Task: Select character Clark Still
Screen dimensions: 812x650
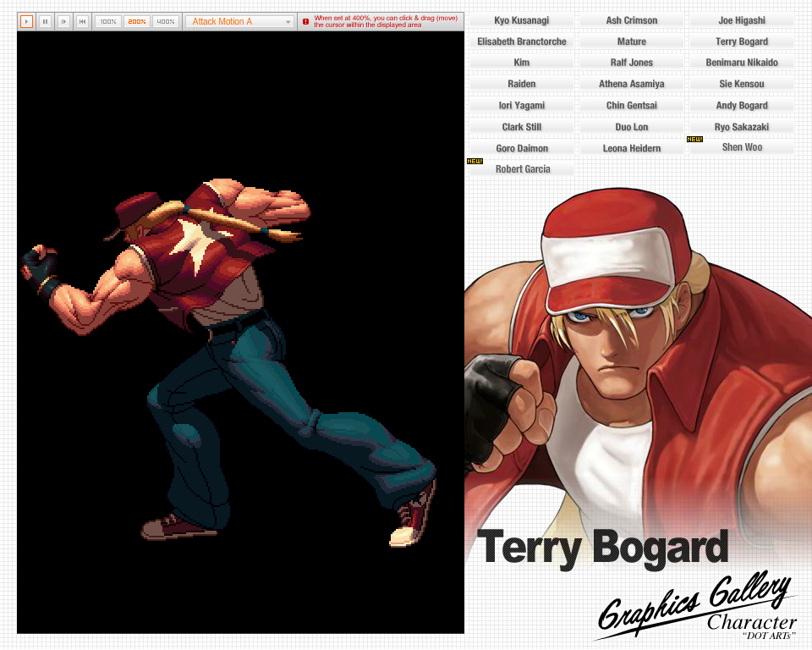Action: pos(522,127)
